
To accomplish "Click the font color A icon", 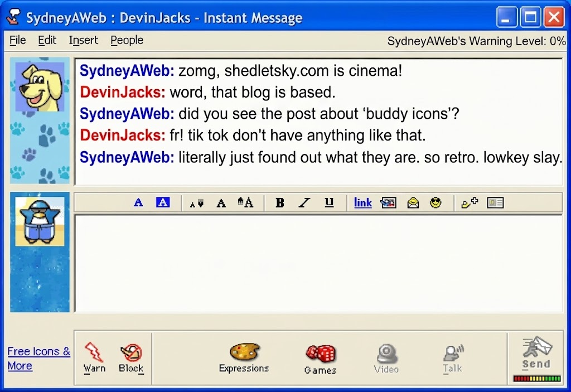I will coord(138,202).
